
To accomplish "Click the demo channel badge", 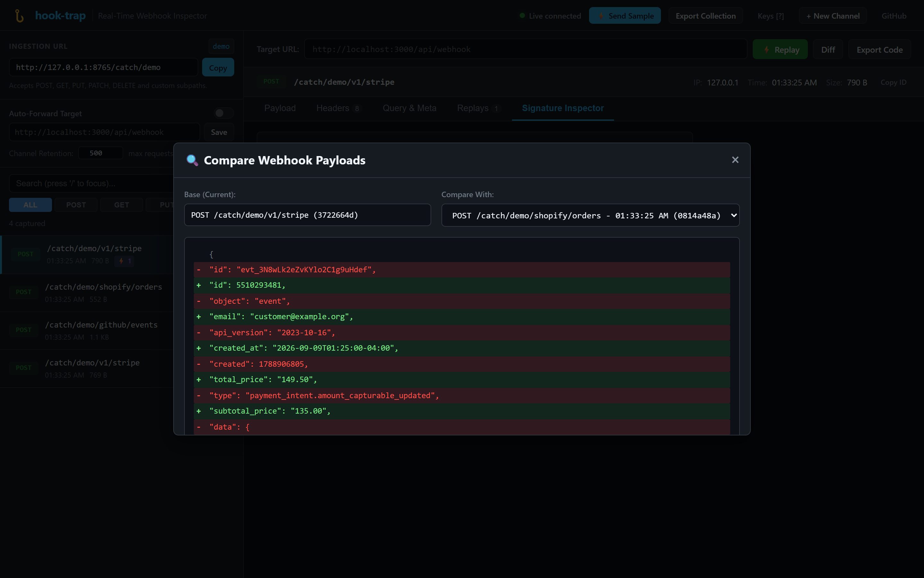I will (x=221, y=46).
